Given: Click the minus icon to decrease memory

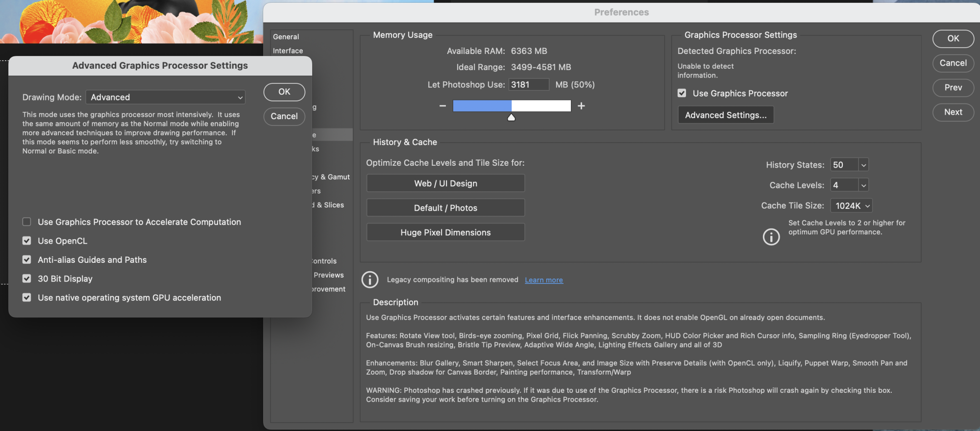Looking at the screenshot, I should pyautogui.click(x=442, y=106).
